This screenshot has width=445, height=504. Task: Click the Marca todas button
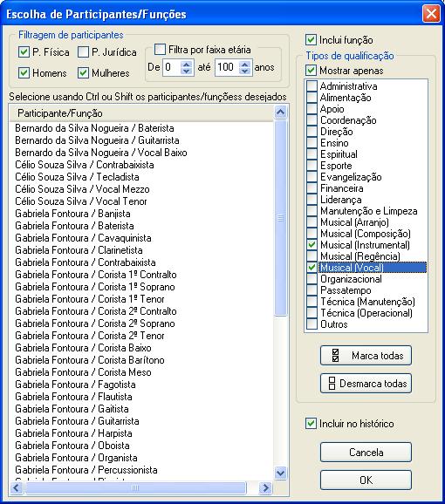[366, 356]
